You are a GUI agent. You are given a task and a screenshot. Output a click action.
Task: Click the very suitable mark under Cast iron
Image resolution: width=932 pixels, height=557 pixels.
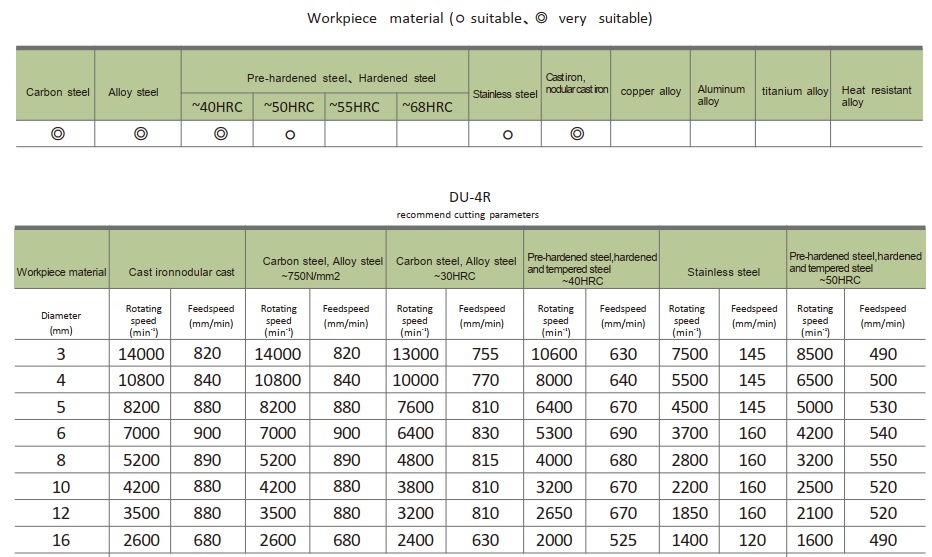point(577,134)
